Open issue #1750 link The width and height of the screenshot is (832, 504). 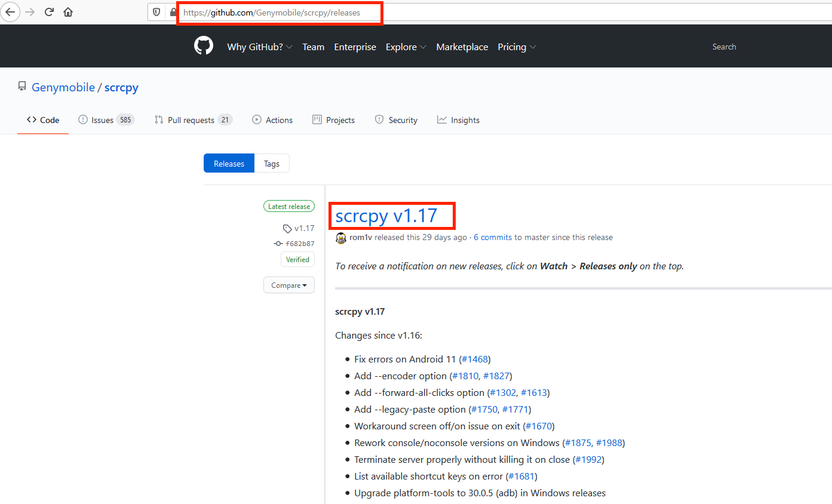484,410
